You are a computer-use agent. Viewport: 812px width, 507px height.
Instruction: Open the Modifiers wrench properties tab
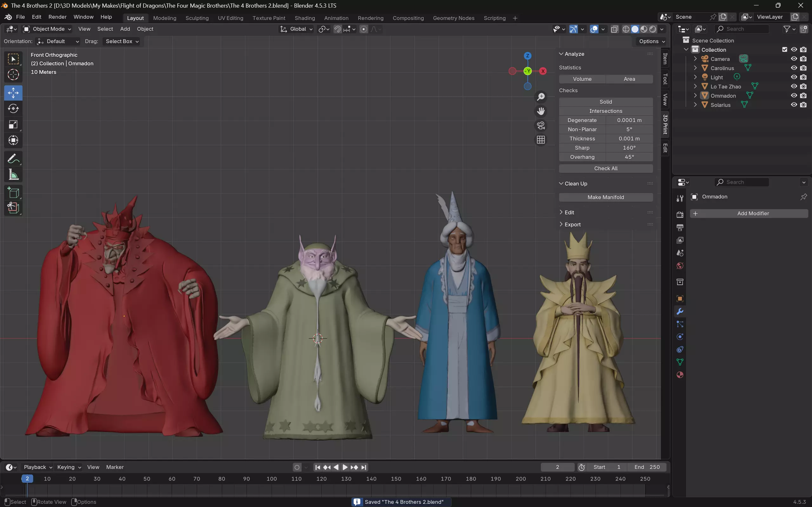coord(680,311)
